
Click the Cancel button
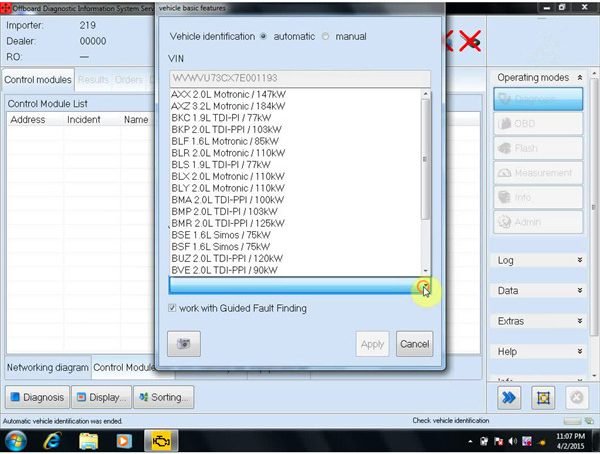(x=414, y=344)
